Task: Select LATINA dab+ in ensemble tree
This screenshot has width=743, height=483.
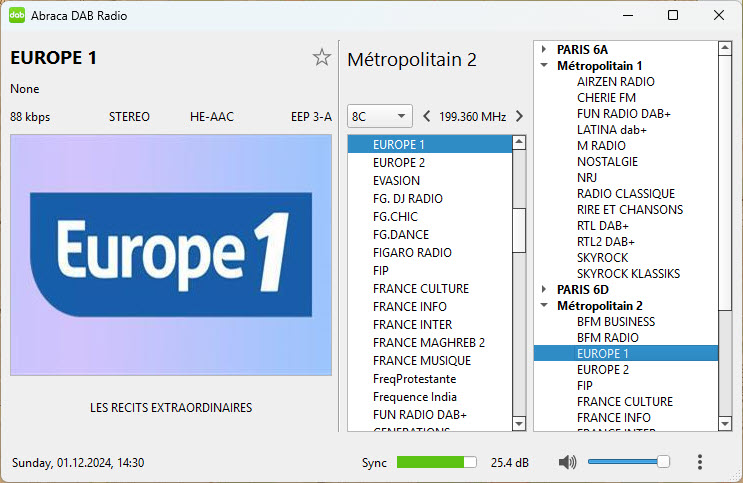Action: point(611,130)
